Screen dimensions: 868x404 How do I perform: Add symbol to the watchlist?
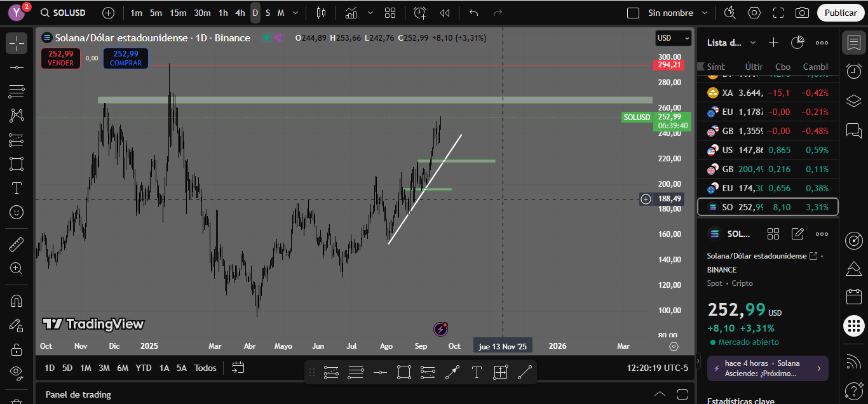click(773, 43)
